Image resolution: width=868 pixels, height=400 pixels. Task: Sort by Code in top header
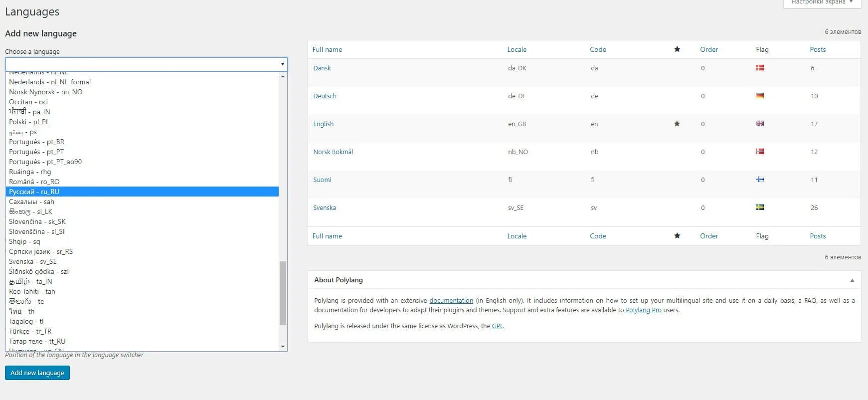coord(598,49)
